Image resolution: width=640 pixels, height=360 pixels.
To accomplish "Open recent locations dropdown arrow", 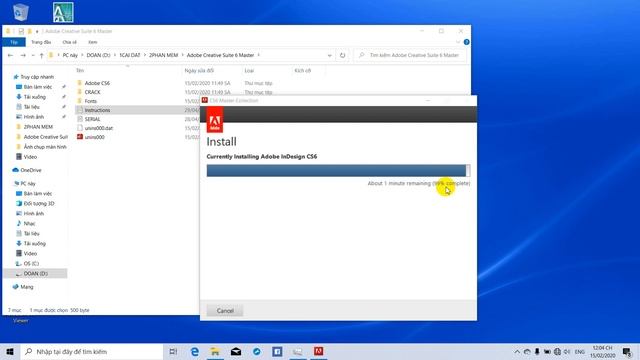I will pos(33,55).
